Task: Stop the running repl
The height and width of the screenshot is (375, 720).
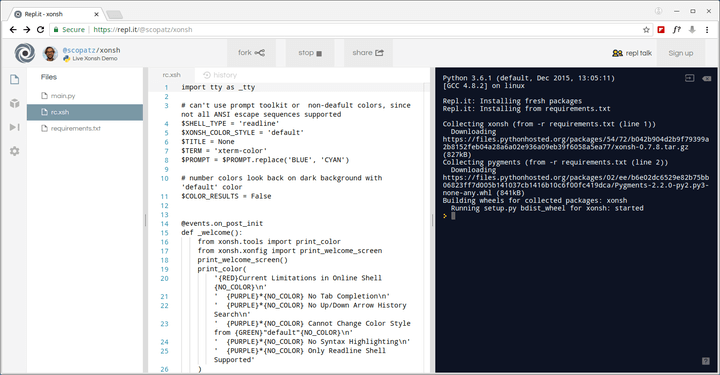Action: pos(310,53)
